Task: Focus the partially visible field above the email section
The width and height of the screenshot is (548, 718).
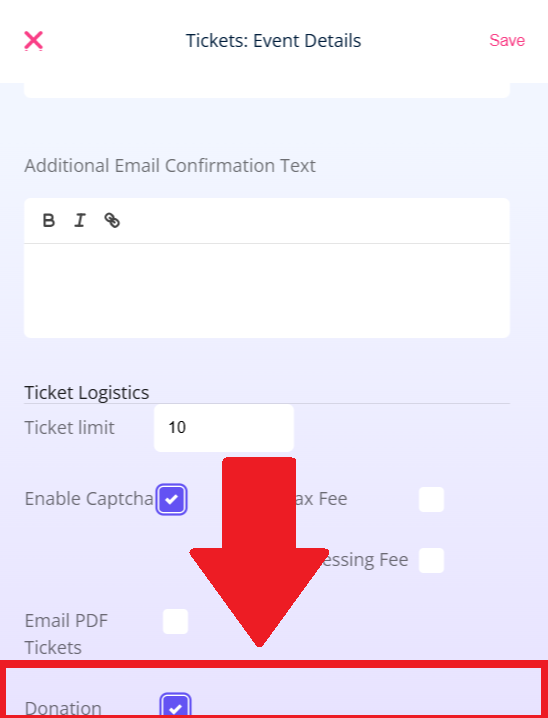Action: pyautogui.click(x=267, y=90)
